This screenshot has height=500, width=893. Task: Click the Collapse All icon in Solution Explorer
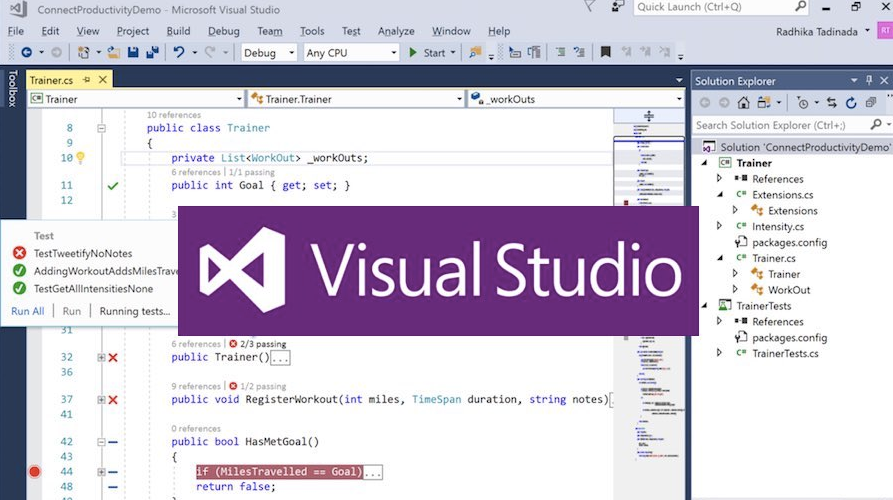tap(870, 103)
